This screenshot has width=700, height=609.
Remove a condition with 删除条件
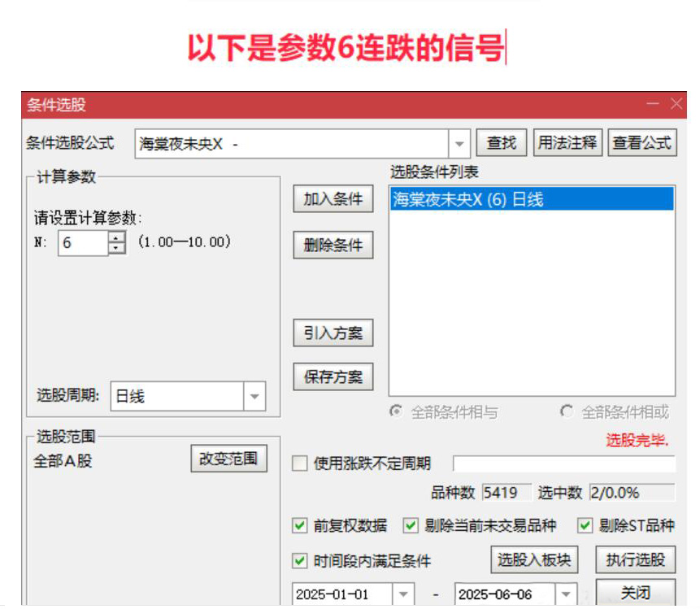pyautogui.click(x=333, y=245)
